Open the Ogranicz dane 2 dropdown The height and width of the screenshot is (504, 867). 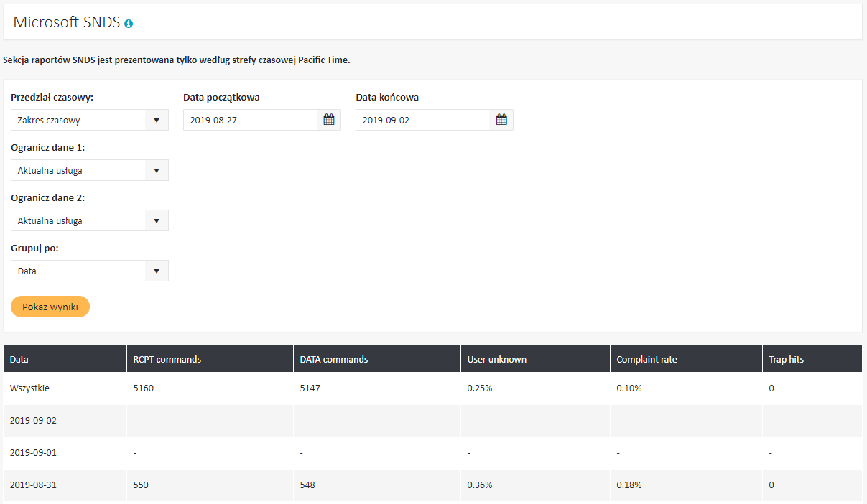[x=90, y=220]
